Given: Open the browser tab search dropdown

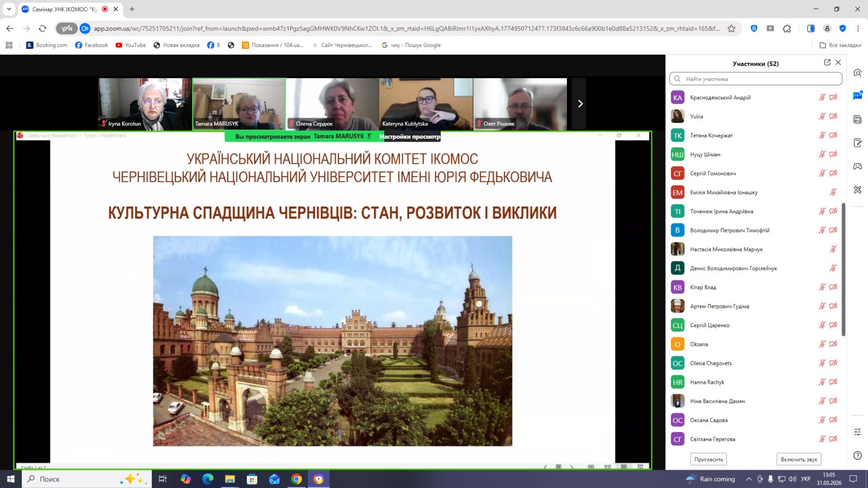Looking at the screenshot, I should coord(9,9).
